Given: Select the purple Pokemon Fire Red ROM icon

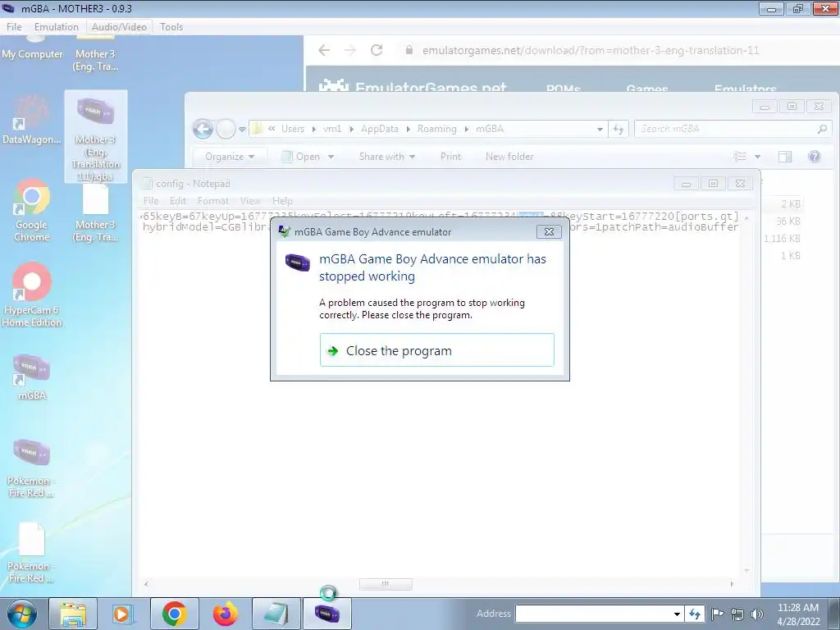Looking at the screenshot, I should click(31, 468).
